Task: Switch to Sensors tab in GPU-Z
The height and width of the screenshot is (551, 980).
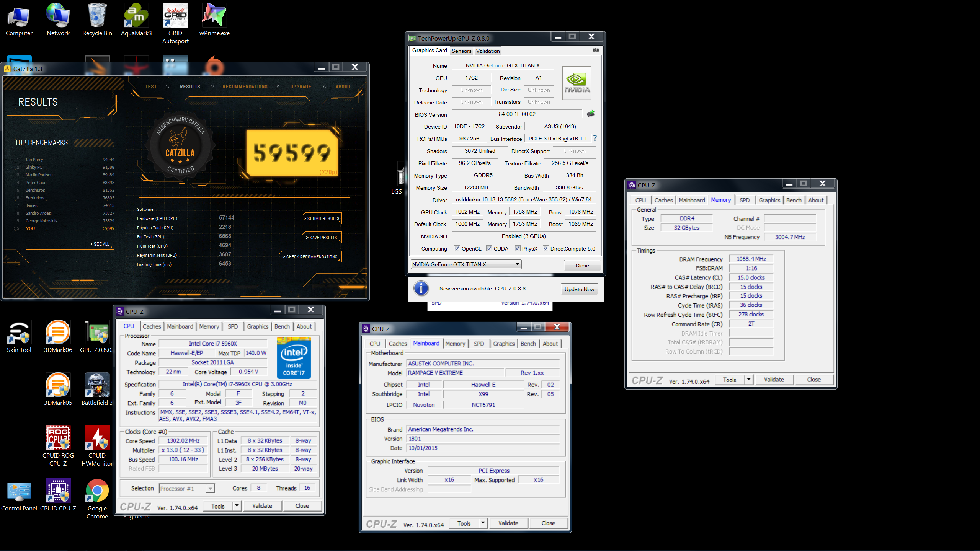Action: click(461, 51)
